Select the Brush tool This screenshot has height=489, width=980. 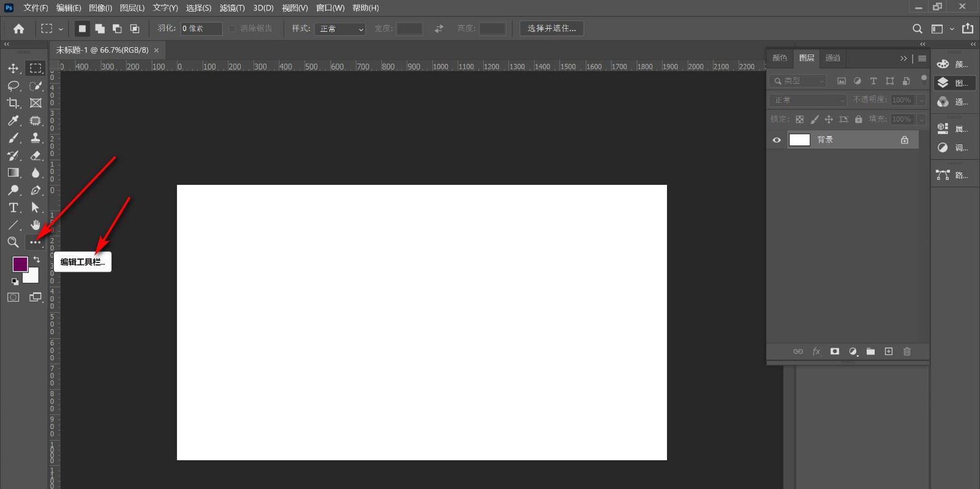pos(13,138)
